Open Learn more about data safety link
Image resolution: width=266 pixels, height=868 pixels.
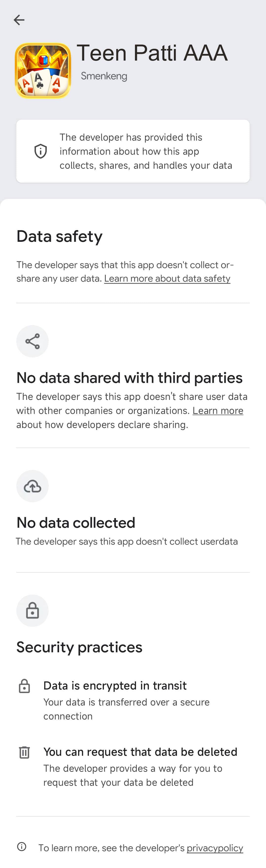[x=167, y=279]
